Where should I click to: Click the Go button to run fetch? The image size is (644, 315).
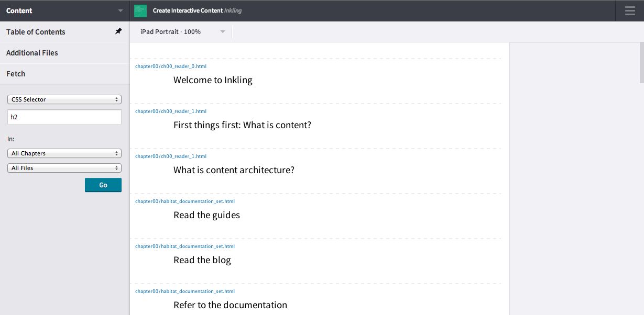point(103,185)
